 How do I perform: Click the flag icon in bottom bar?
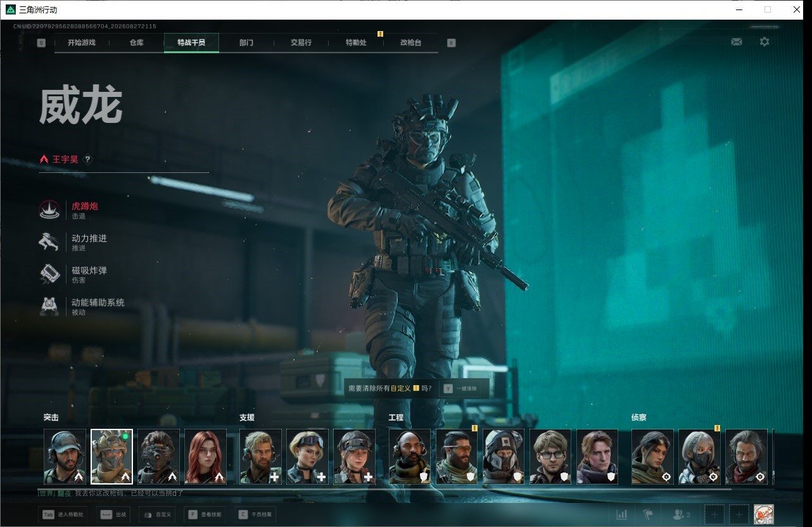coord(648,515)
